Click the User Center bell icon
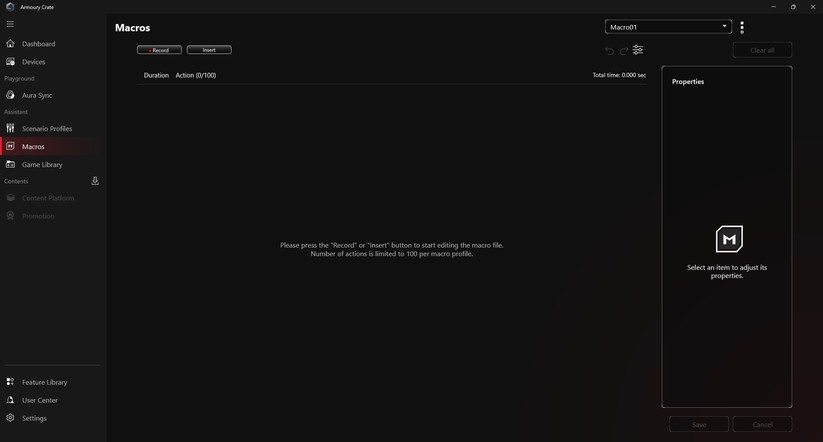Viewport: 823px width, 442px height. (10, 400)
